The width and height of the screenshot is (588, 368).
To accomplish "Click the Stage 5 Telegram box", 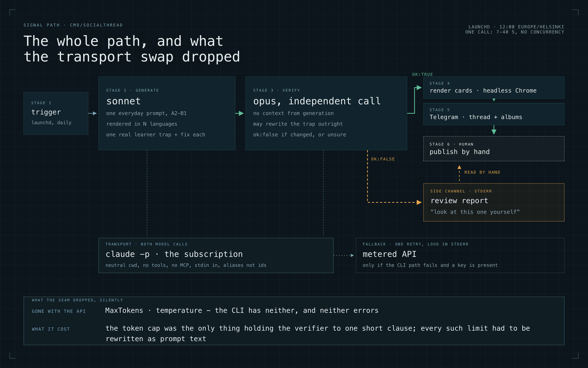I will [x=494, y=114].
